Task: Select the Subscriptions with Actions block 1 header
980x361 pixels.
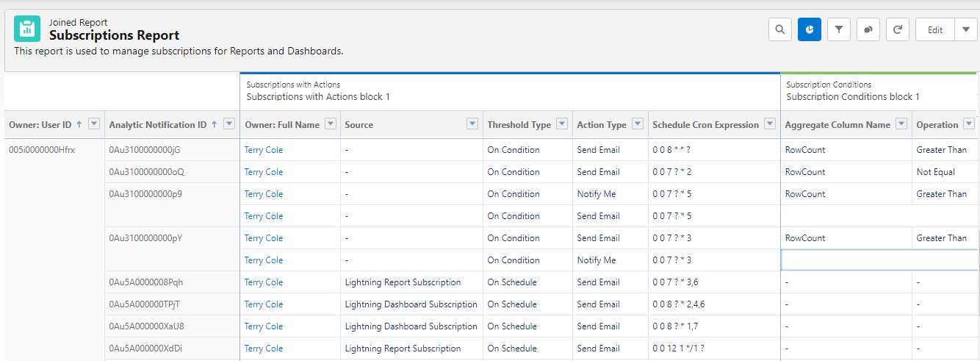Action: [318, 96]
